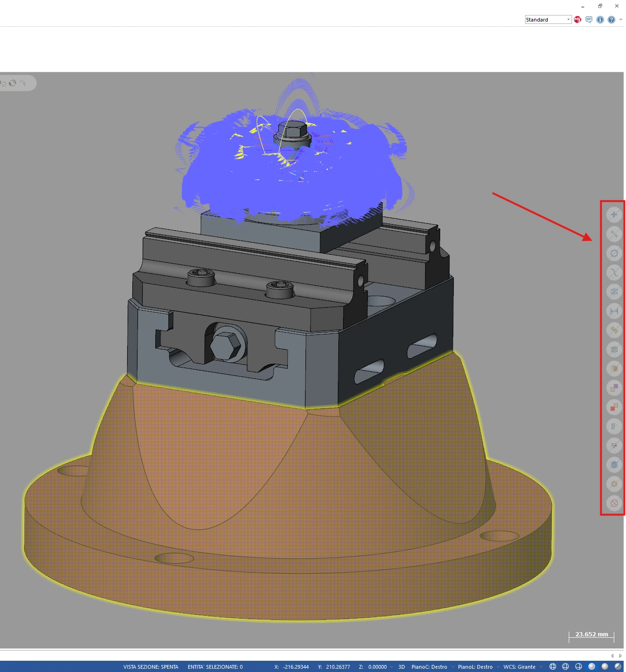Select the gear filter icon in sidebar
626x672 pixels.
pyautogui.click(x=614, y=484)
